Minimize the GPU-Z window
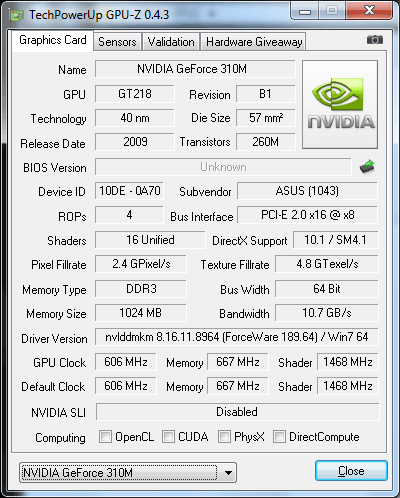The height and width of the screenshot is (498, 400). [x=305, y=11]
